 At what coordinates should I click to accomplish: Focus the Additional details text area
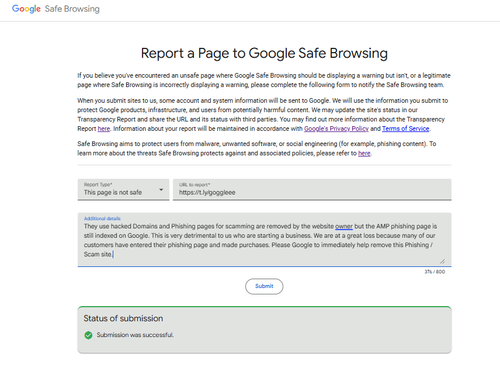pyautogui.click(x=264, y=240)
